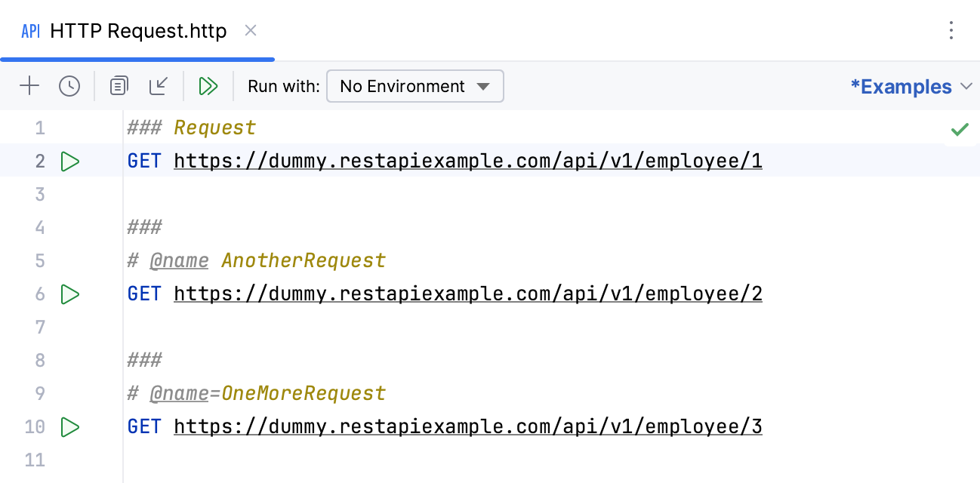Image resolution: width=980 pixels, height=483 pixels.
Task: Open the employee/1 URL link
Action: (x=467, y=161)
